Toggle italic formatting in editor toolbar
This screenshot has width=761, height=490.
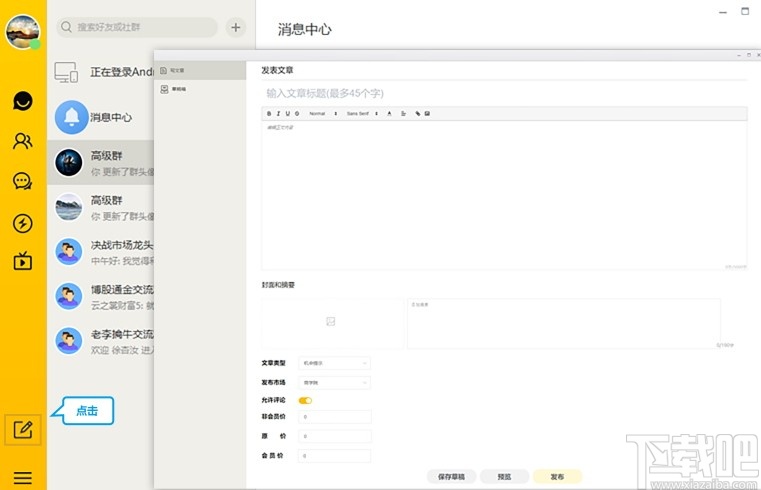click(x=278, y=114)
